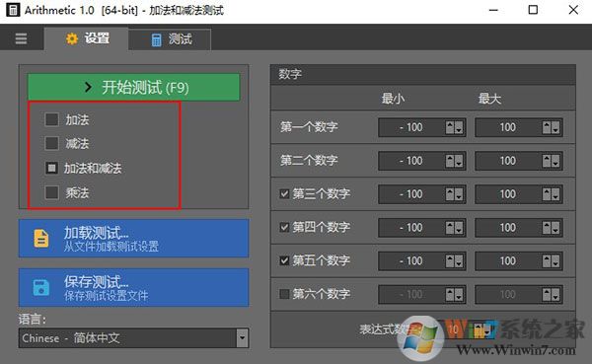This screenshot has height=364, width=592.
Task: Increase 第一个数字 minimum with up arrow
Action: click(x=450, y=127)
